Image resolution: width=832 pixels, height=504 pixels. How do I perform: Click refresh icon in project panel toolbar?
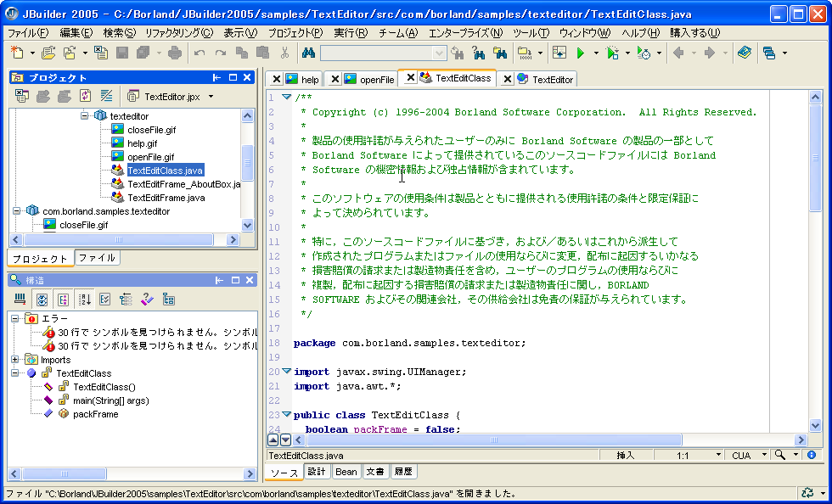85,96
